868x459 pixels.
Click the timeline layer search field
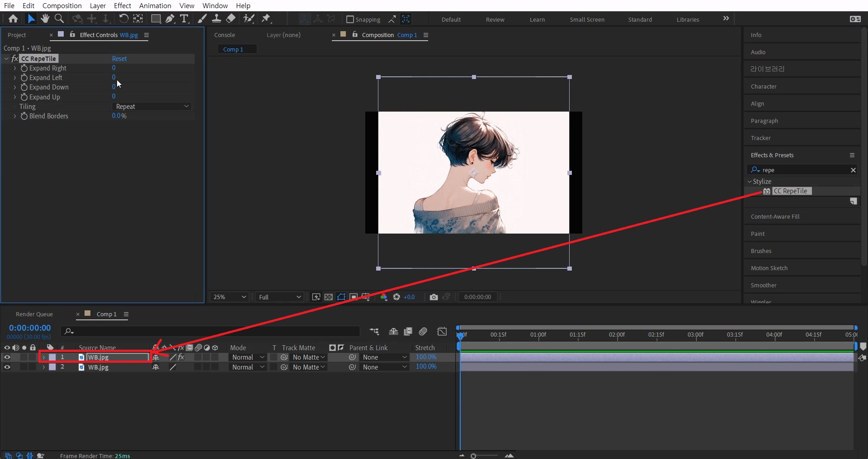click(211, 332)
